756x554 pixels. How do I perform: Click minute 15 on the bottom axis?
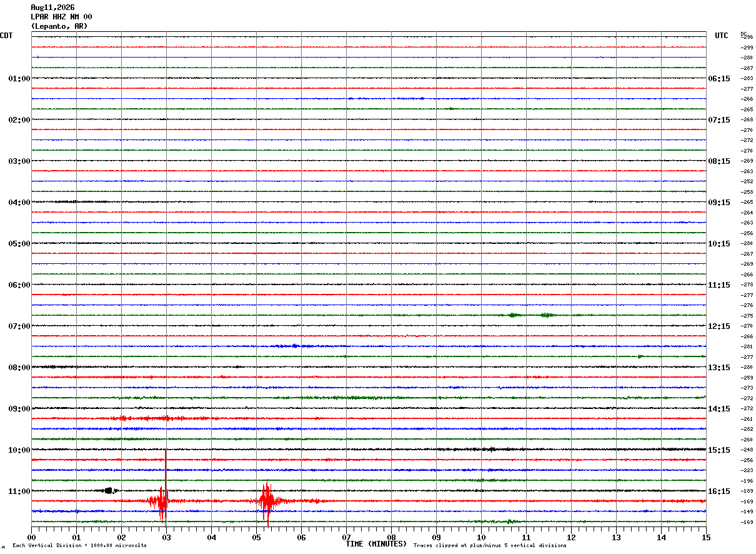[706, 537]
